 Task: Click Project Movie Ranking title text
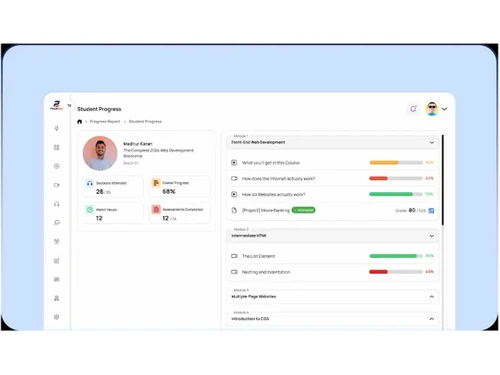coord(266,211)
